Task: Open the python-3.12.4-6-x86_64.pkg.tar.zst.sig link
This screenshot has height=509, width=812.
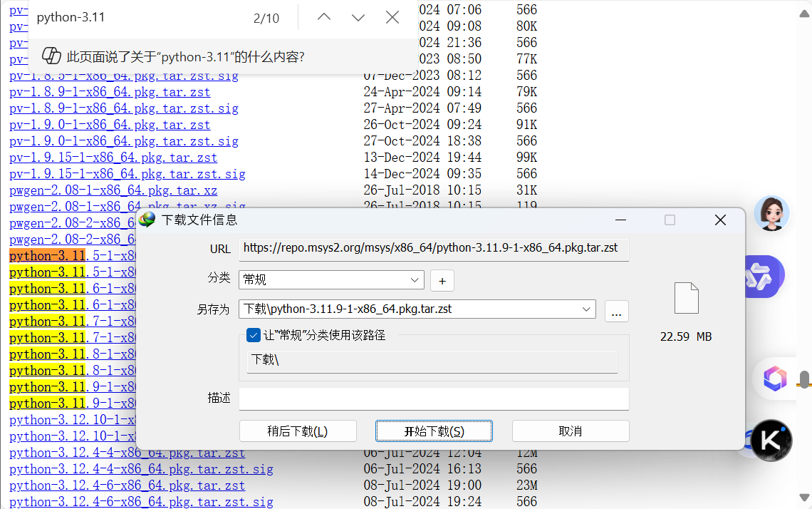Action: point(141,503)
